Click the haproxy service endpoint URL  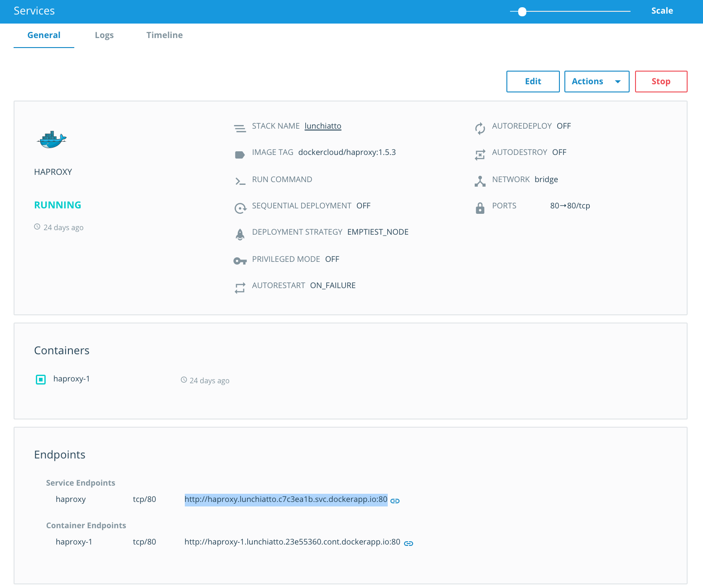tap(286, 500)
